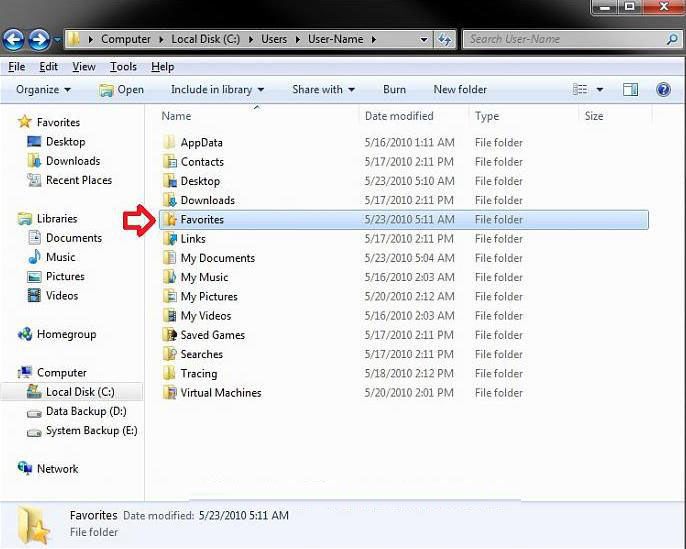Open the Edit menu
The width and height of the screenshot is (686, 549).
48,66
